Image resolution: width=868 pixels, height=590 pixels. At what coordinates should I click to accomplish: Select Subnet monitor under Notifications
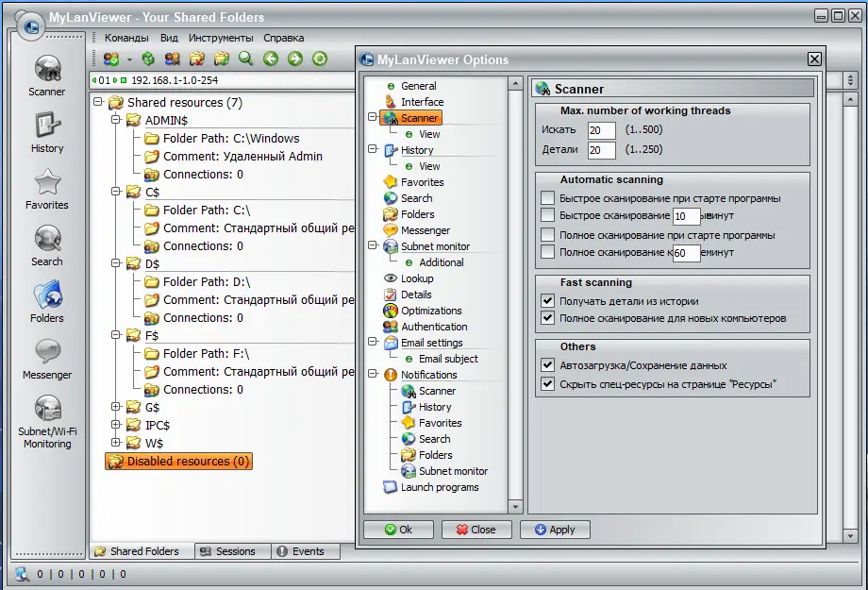point(445,471)
